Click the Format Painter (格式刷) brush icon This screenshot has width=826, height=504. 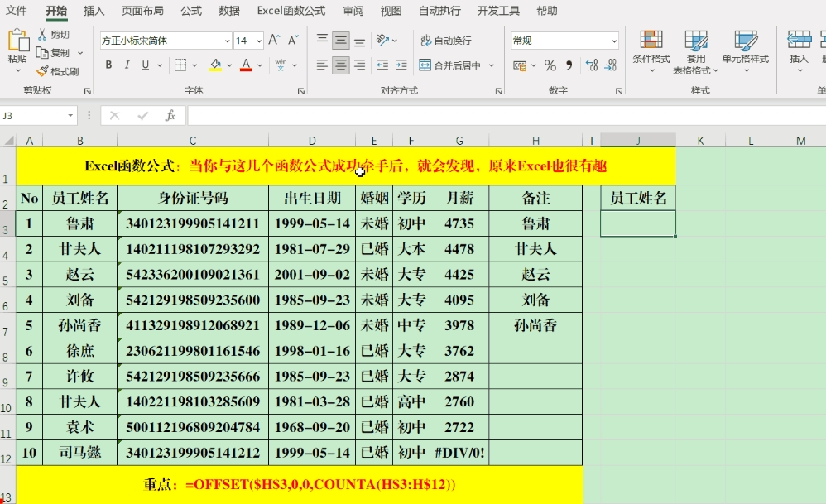(43, 72)
